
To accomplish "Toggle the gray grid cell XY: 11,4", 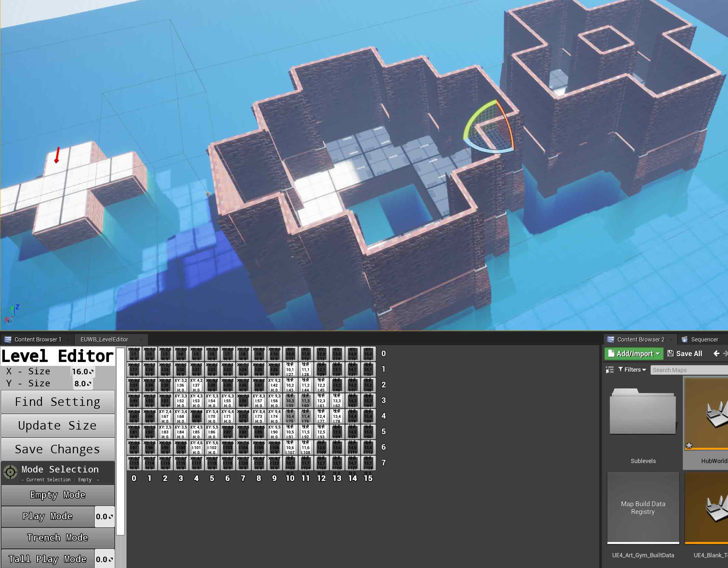I will pyautogui.click(x=306, y=417).
